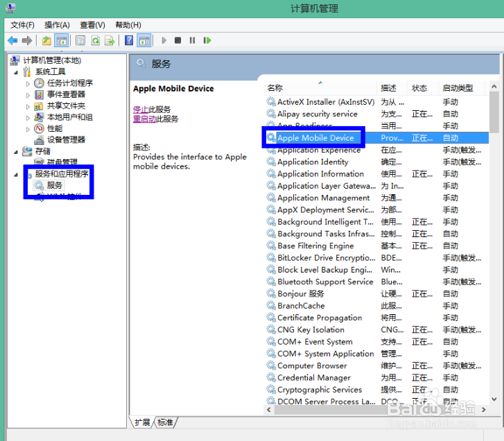Viewport: 504px width, 441px height.
Task: Expand the 性能 node arrow
Action: pyautogui.click(x=28, y=129)
